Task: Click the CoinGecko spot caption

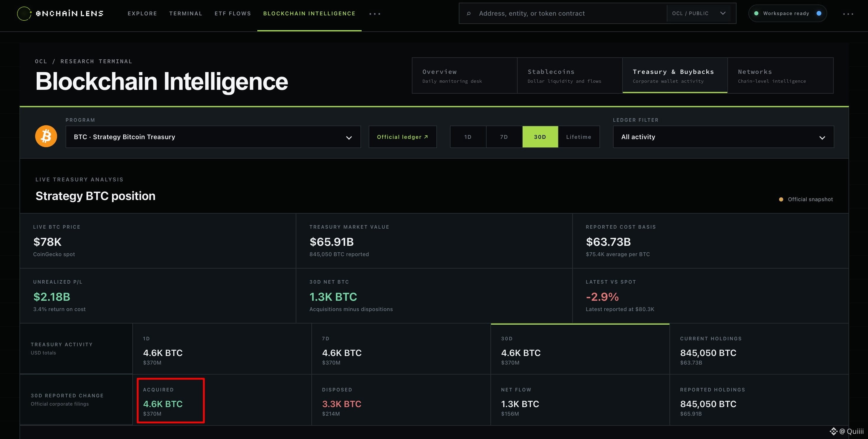Action: [x=54, y=254]
